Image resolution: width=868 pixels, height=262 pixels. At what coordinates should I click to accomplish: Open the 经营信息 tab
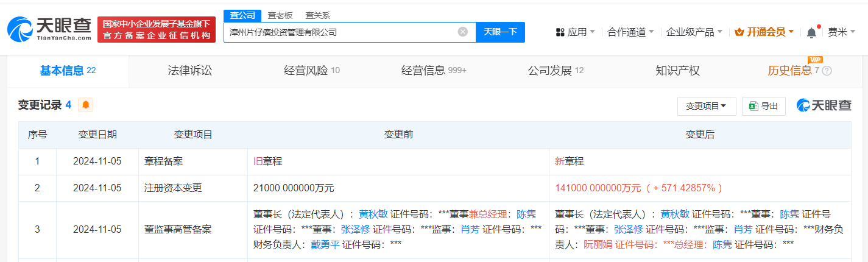coord(434,71)
